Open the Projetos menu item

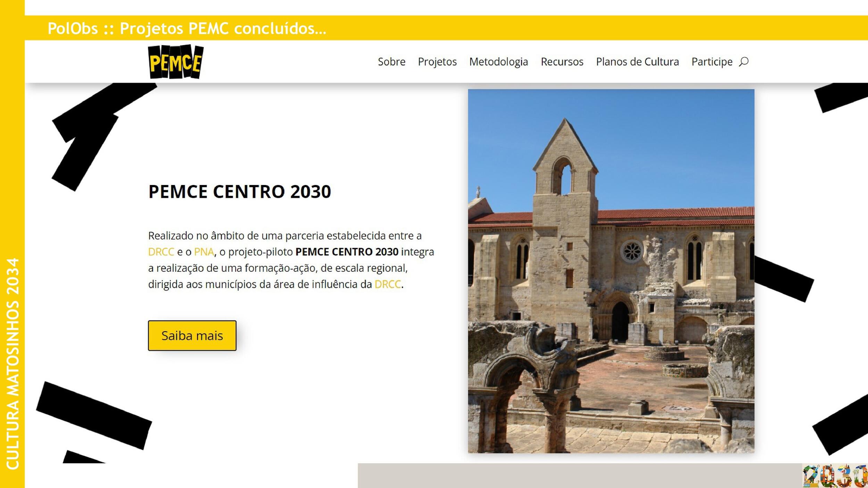(437, 62)
